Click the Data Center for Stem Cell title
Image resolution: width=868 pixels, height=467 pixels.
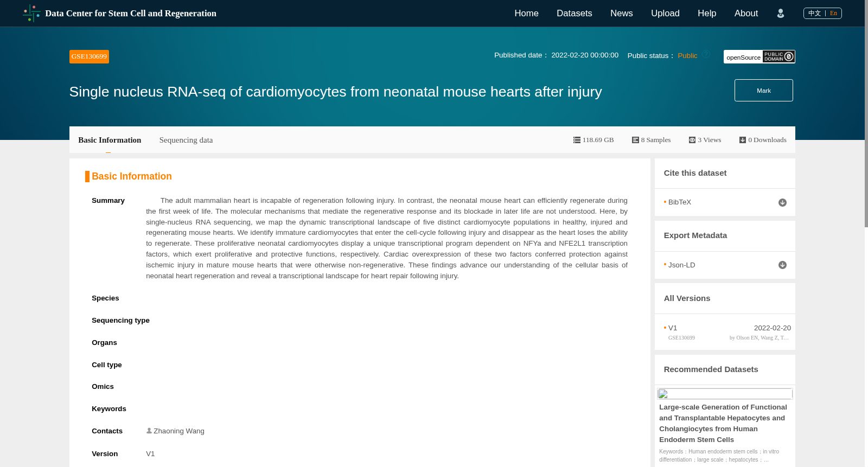(131, 14)
